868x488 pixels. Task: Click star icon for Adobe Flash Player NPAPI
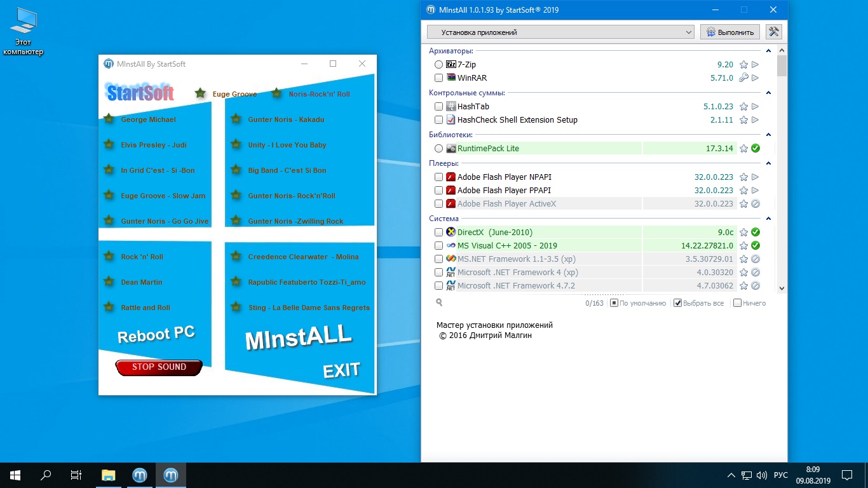743,177
